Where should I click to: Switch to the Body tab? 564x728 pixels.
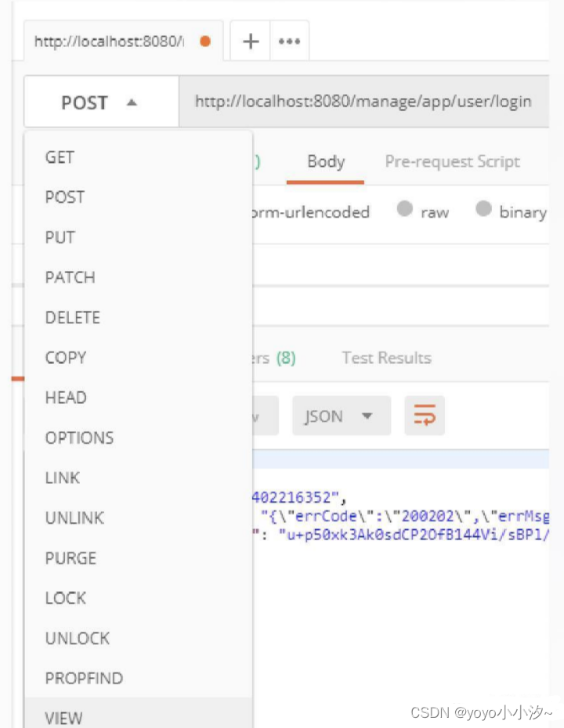326,161
